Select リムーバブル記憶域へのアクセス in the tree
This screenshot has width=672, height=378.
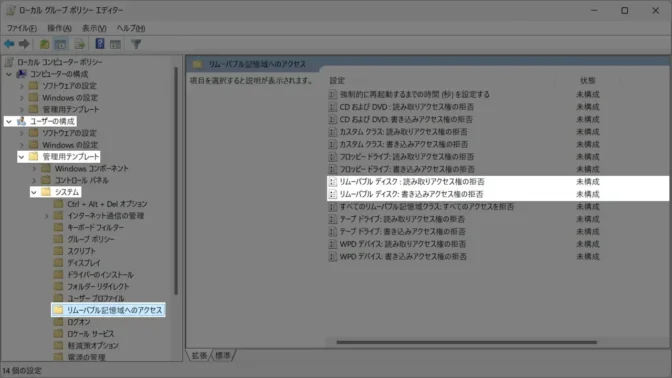pos(114,310)
